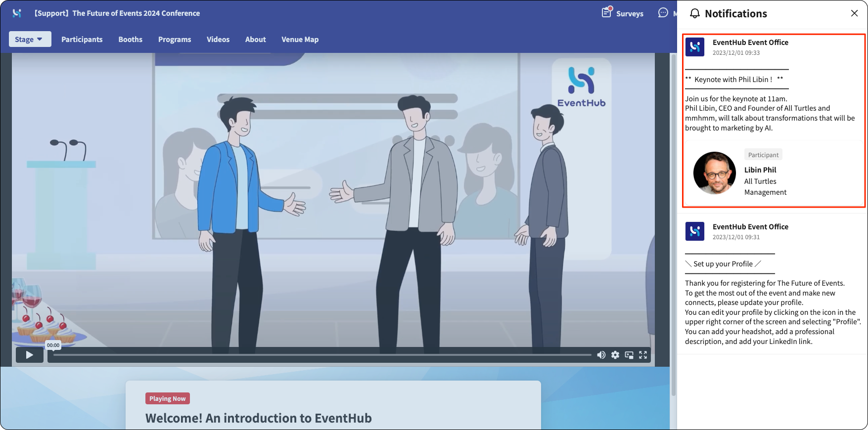Switch to Programs tab
868x430 pixels.
click(175, 40)
